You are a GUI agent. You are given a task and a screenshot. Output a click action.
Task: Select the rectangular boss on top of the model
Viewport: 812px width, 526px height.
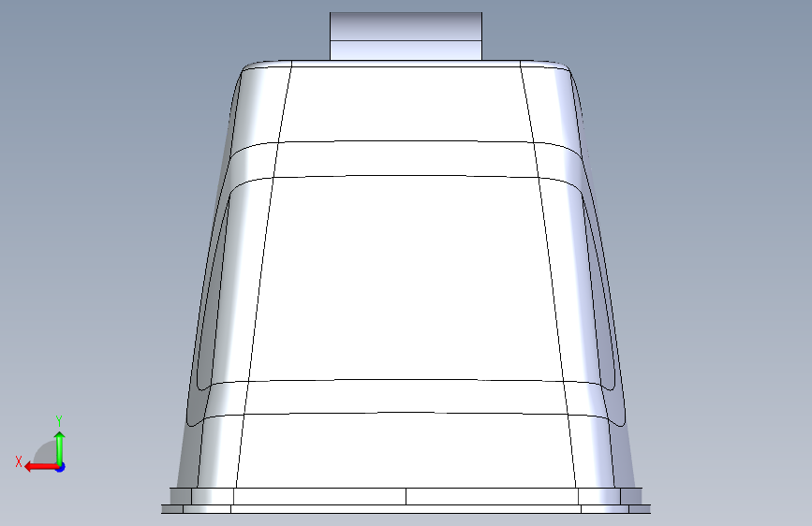pos(406,37)
